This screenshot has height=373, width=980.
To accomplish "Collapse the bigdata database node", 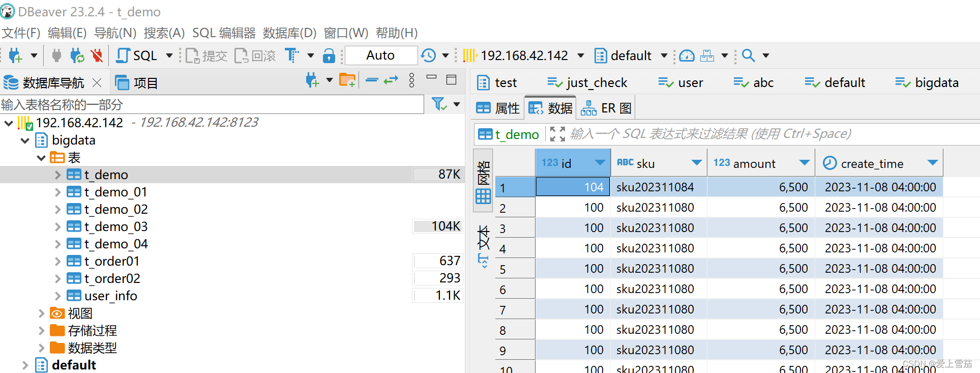I will (25, 140).
